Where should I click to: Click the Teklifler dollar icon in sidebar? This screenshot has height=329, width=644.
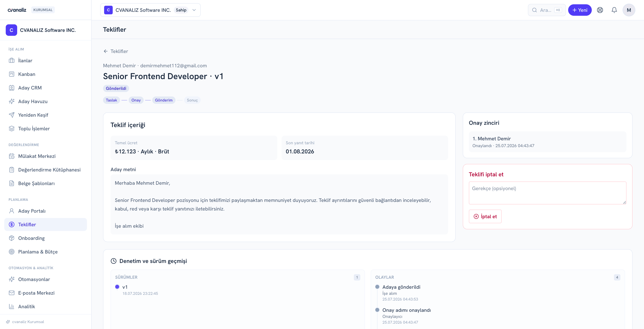(11, 224)
